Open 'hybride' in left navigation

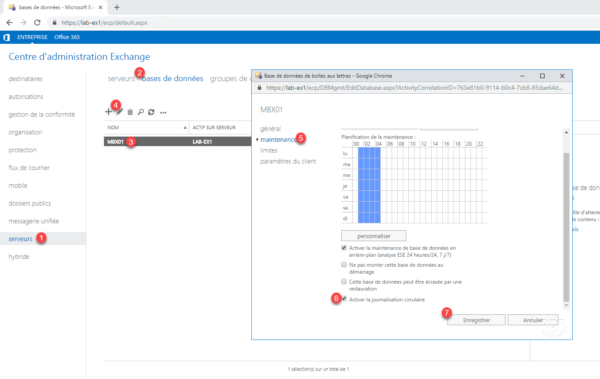[19, 256]
